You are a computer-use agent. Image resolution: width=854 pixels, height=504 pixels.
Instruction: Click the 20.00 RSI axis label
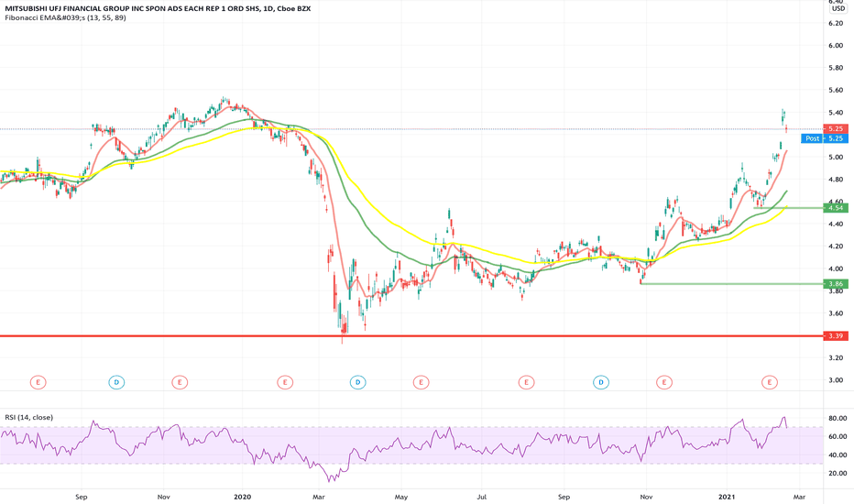pos(838,473)
